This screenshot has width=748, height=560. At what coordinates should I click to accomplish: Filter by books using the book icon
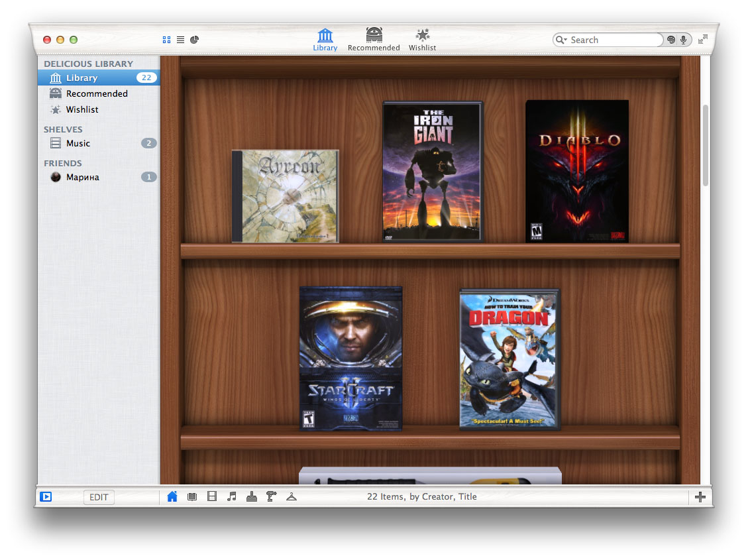pos(192,496)
